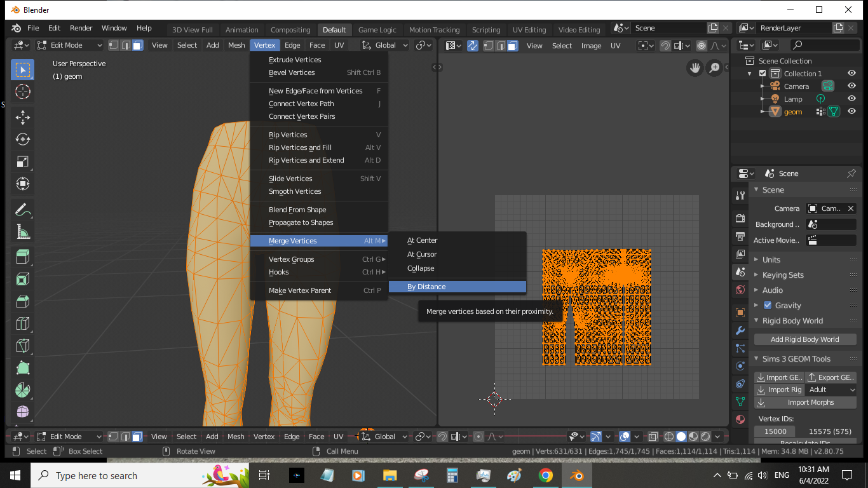Open the Active Tool settings tab
Screen dimensions: 868x488
[740, 196]
